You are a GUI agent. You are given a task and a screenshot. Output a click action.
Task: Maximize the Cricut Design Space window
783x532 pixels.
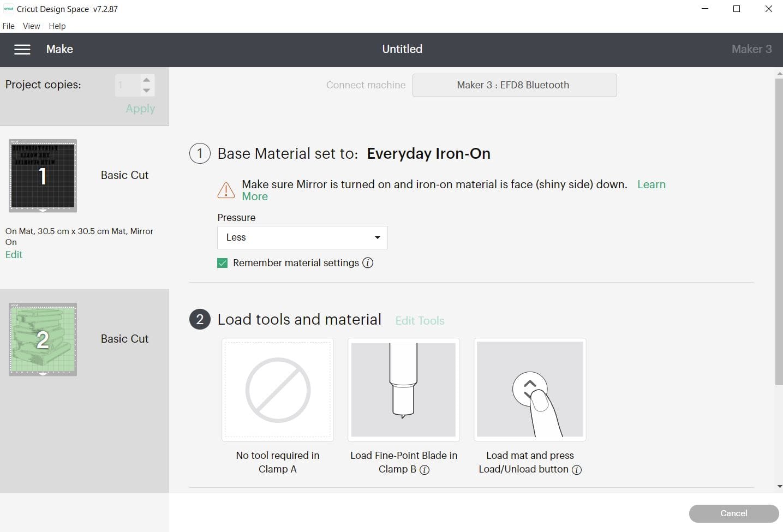pos(736,9)
